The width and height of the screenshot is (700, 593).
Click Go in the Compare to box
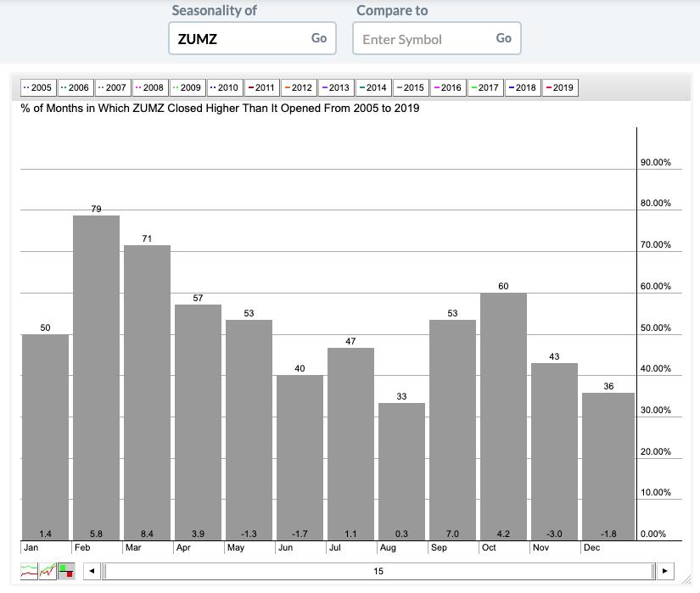503,38
